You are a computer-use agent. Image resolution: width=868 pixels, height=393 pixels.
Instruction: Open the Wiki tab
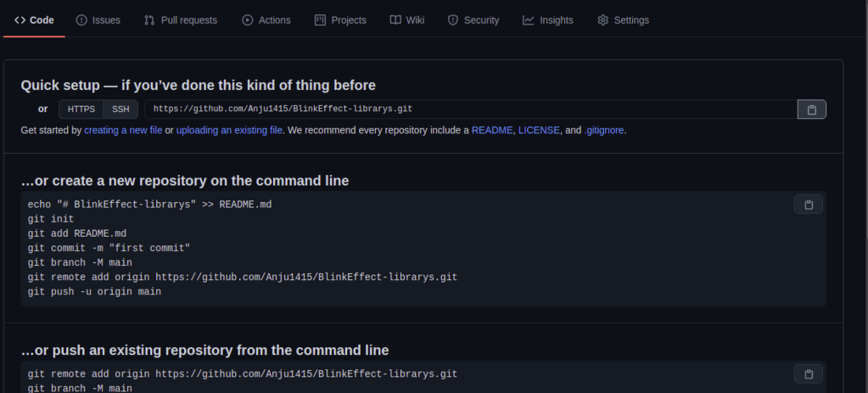point(407,20)
